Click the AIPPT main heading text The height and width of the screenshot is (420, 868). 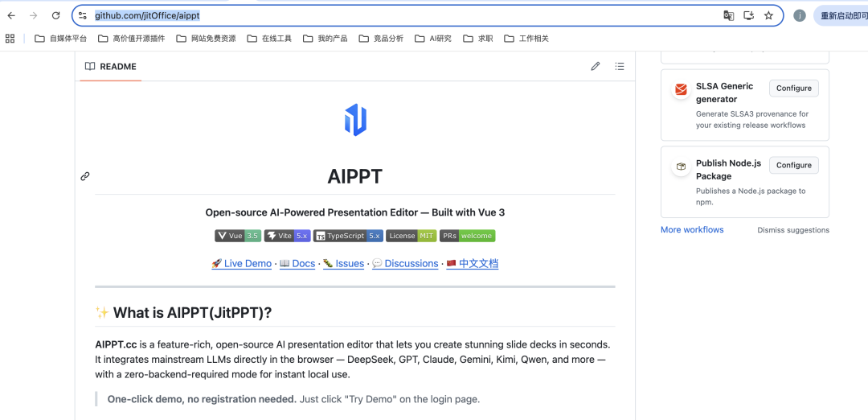tap(355, 177)
